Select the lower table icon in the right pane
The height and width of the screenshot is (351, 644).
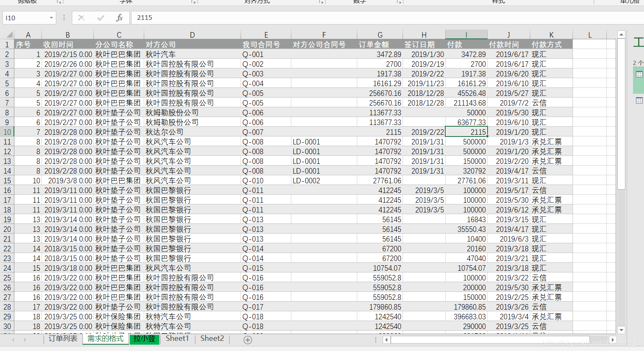[639, 101]
